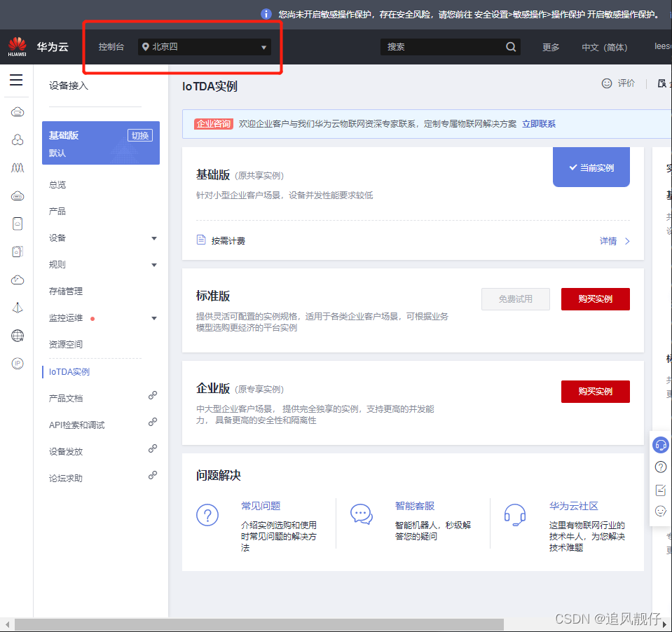The height and width of the screenshot is (632, 672).
Task: Go to 控制台 in top bar
Action: [111, 47]
